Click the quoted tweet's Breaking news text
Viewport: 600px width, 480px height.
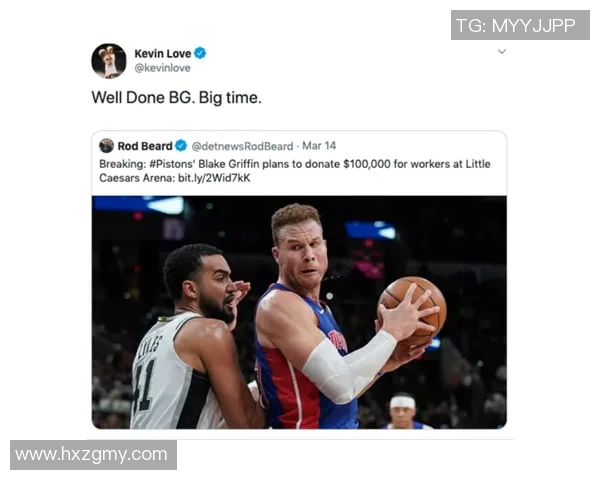(295, 171)
